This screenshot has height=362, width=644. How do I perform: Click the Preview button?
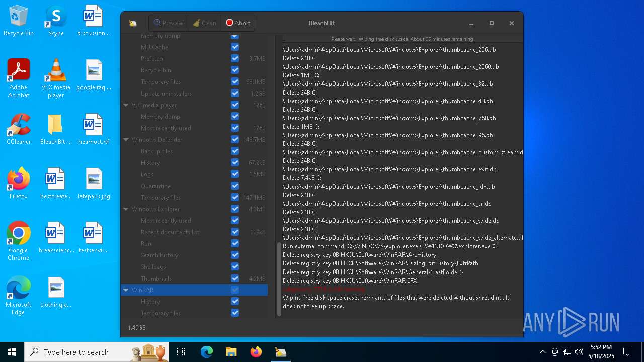[169, 23]
